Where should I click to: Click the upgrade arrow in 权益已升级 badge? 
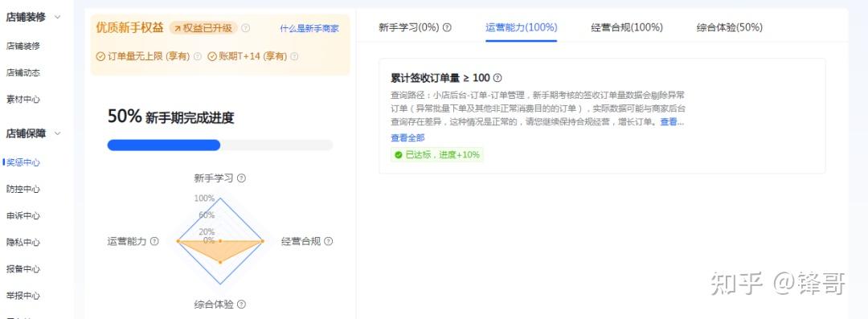pyautogui.click(x=178, y=28)
